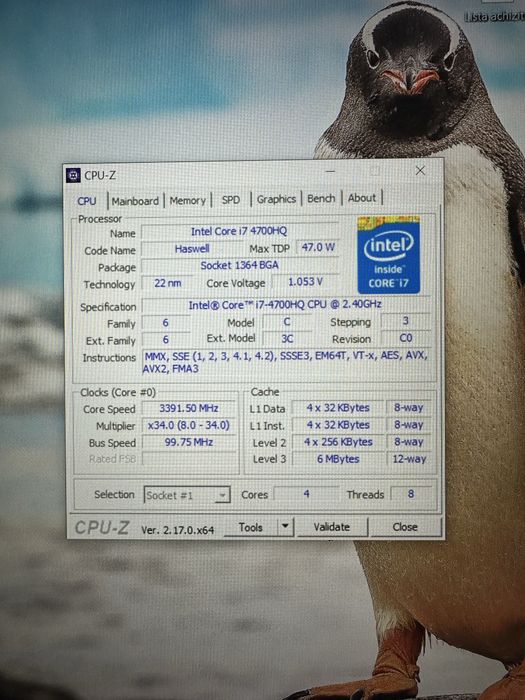Minimize the CPU-Z window
This screenshot has height=700, width=525.
(x=330, y=171)
